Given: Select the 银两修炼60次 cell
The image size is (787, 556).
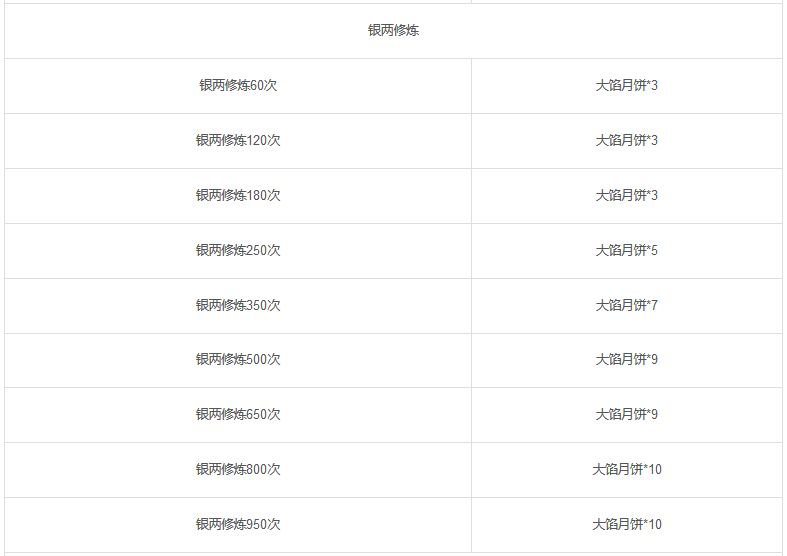Looking at the screenshot, I should click(x=238, y=86).
